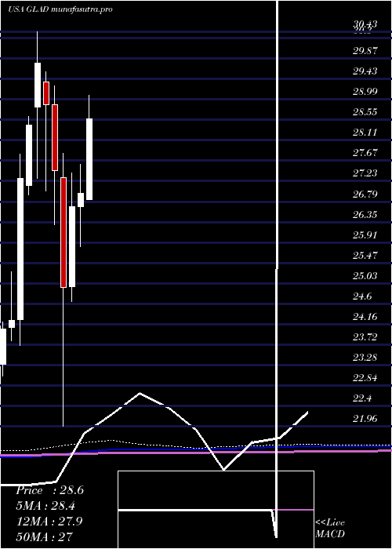Click the long red candle body bottoming near 25.03
The width and height of the screenshot is (392, 549).
tap(64, 232)
